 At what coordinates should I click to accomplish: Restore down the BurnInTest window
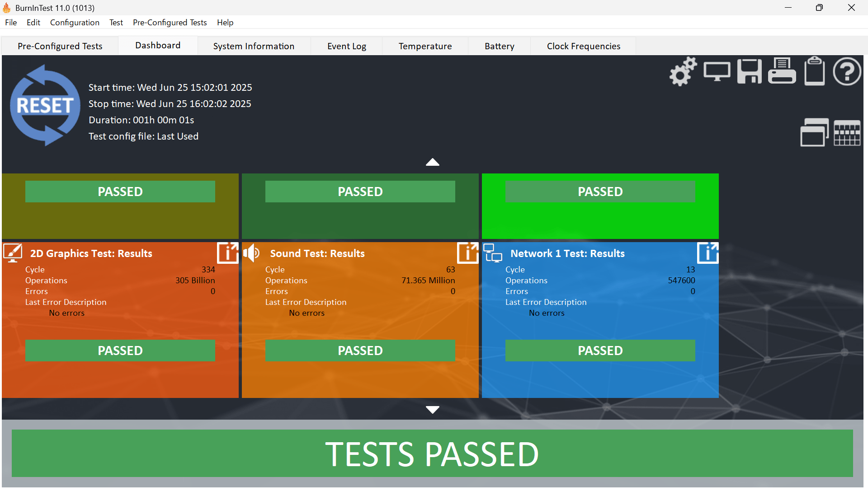[819, 8]
